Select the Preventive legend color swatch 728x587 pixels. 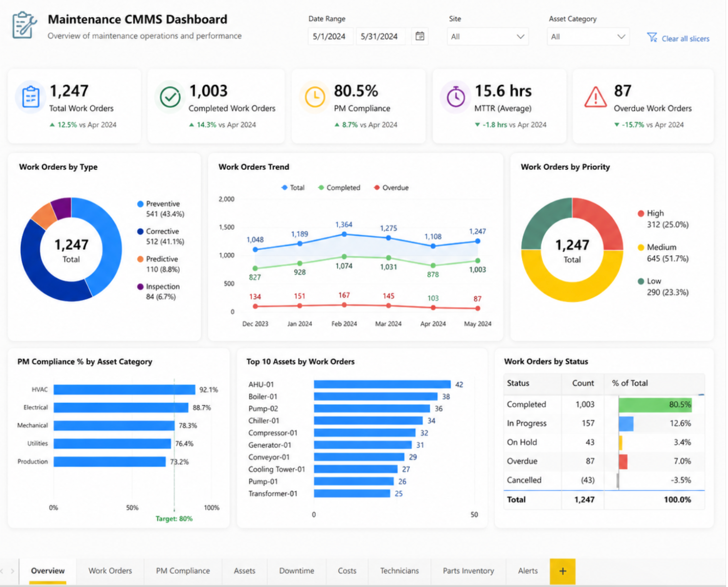click(140, 204)
